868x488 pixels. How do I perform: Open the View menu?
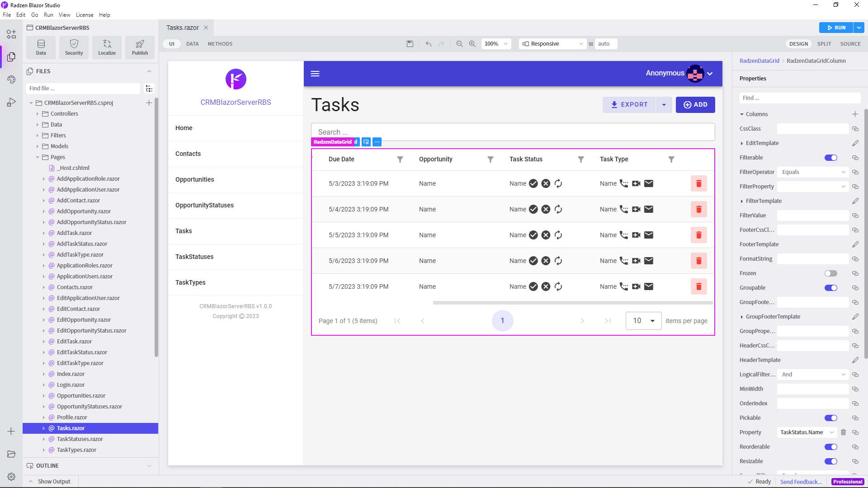pos(64,15)
